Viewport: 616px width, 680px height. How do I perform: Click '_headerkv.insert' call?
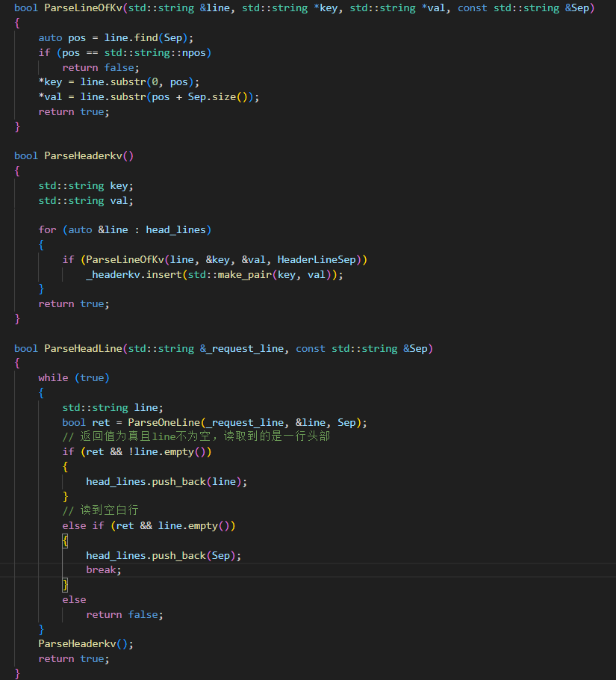point(134,274)
